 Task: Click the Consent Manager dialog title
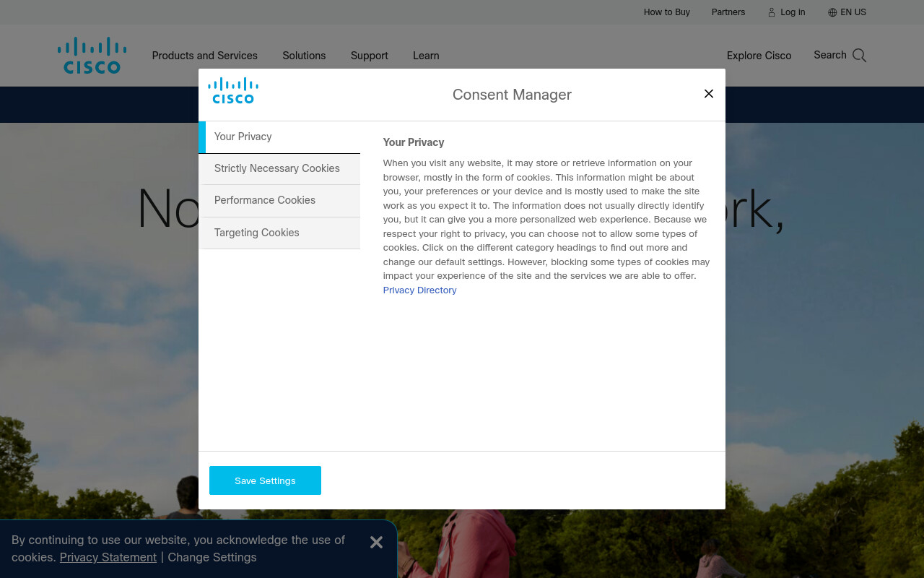pyautogui.click(x=512, y=95)
